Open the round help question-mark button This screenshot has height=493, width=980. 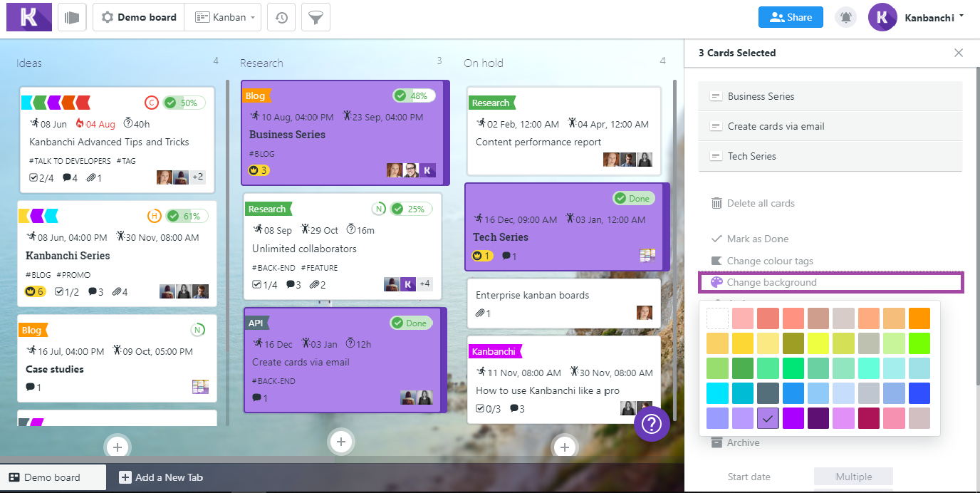click(652, 423)
